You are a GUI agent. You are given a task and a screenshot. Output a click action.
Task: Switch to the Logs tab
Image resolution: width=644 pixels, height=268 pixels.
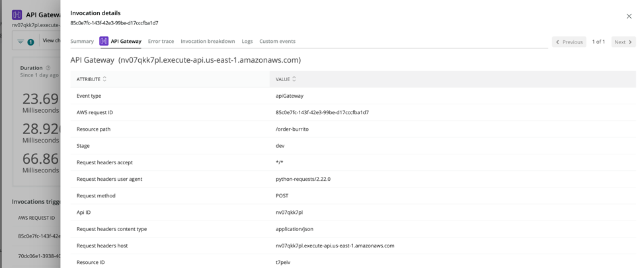[247, 42]
